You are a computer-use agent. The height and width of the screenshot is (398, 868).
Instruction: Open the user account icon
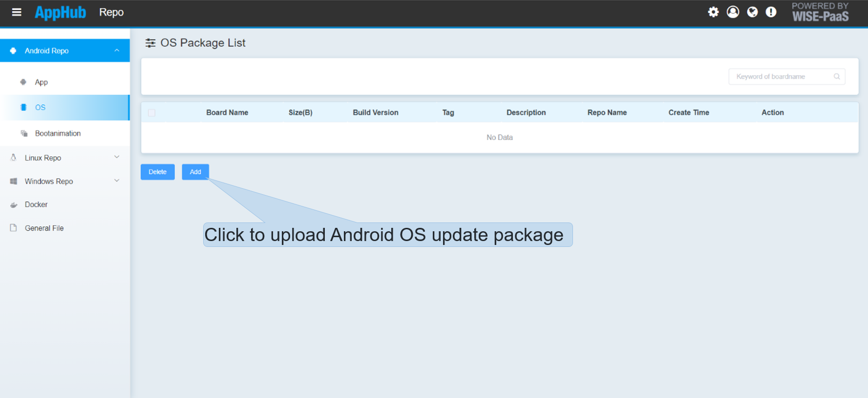(733, 12)
